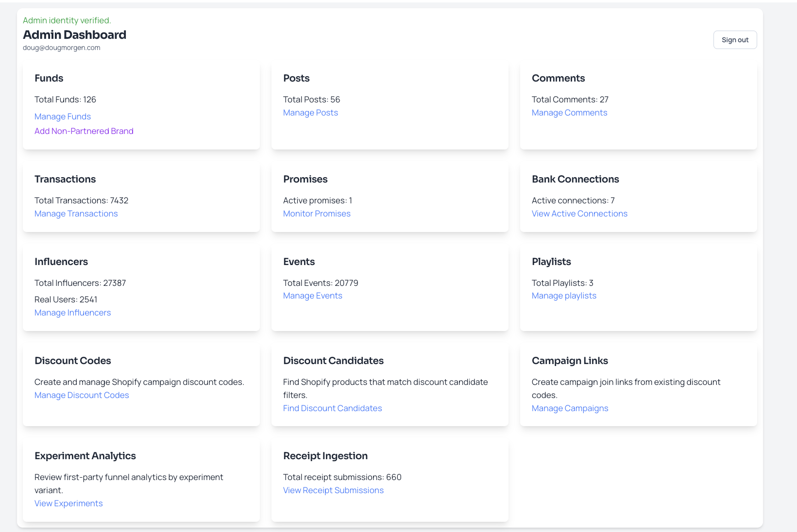797x532 pixels.
Task: Open the Manage Funds link
Action: 63,116
